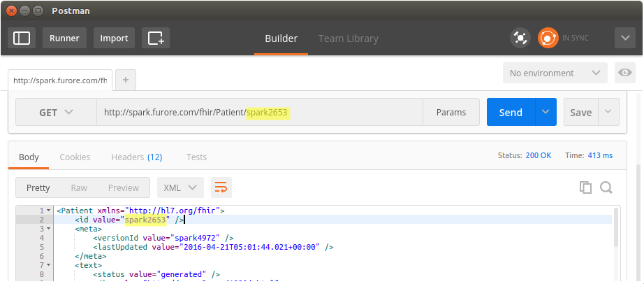The height and width of the screenshot is (284, 644).
Task: Open the Headers (12) tab
Action: coord(136,157)
